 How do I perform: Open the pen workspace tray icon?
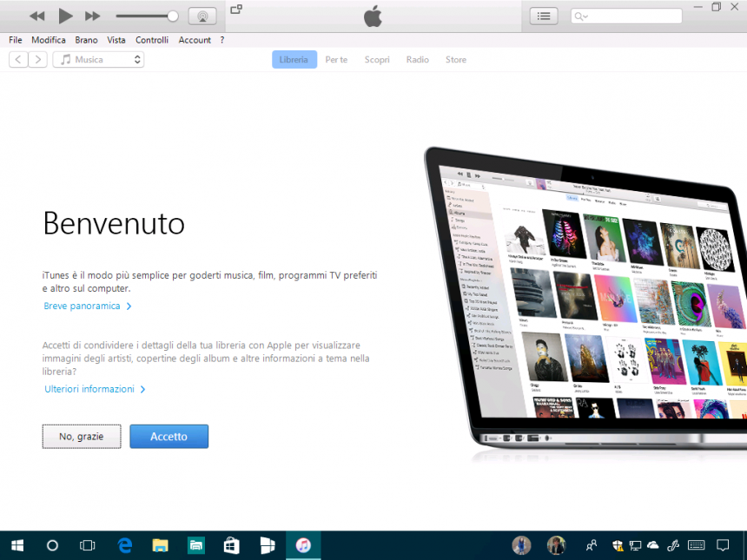coord(673,545)
